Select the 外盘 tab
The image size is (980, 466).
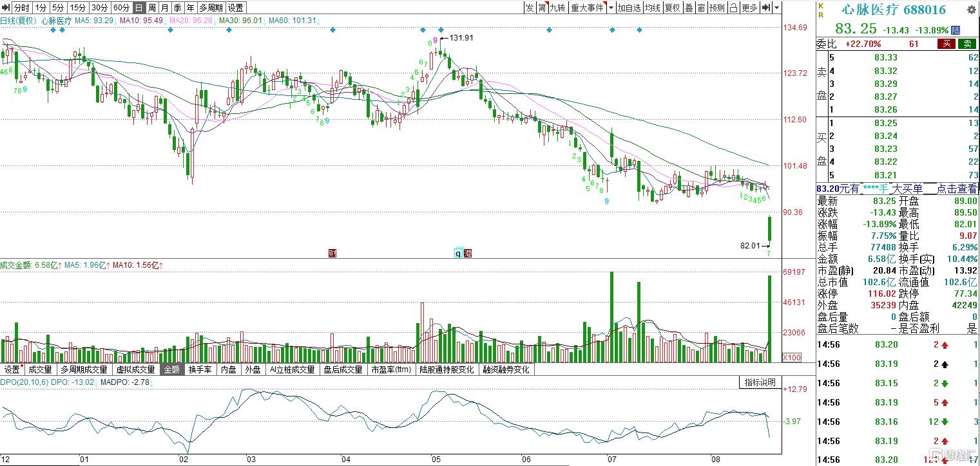coord(253,369)
